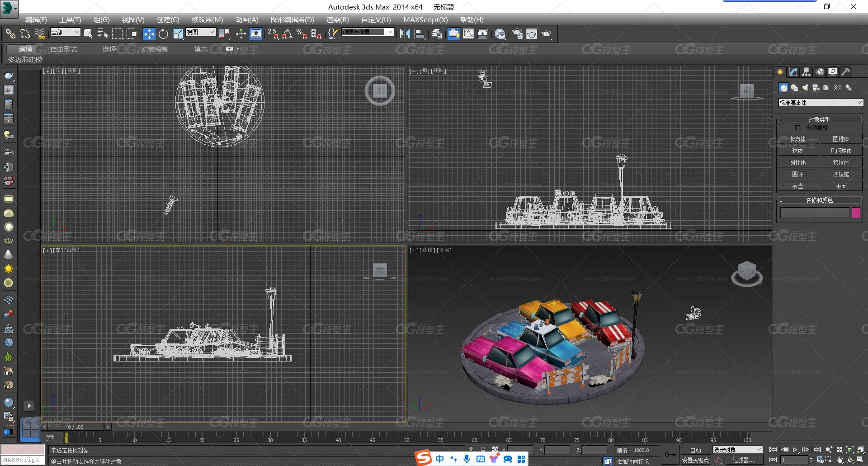The image size is (868, 466).
Task: Toggle Window/Crossing selection mode
Action: click(x=132, y=34)
